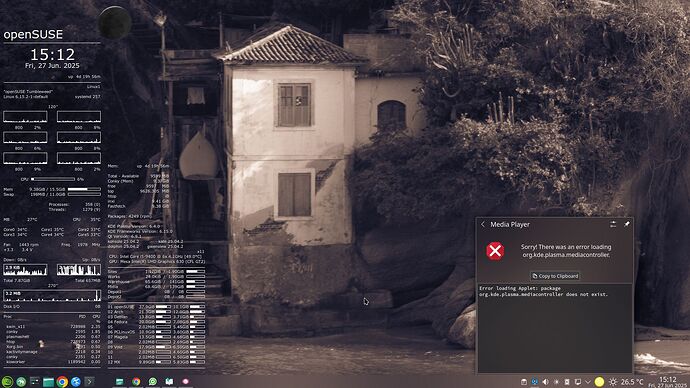Click the yellow circle tray indicator
The width and height of the screenshot is (690, 388).
pos(599,381)
